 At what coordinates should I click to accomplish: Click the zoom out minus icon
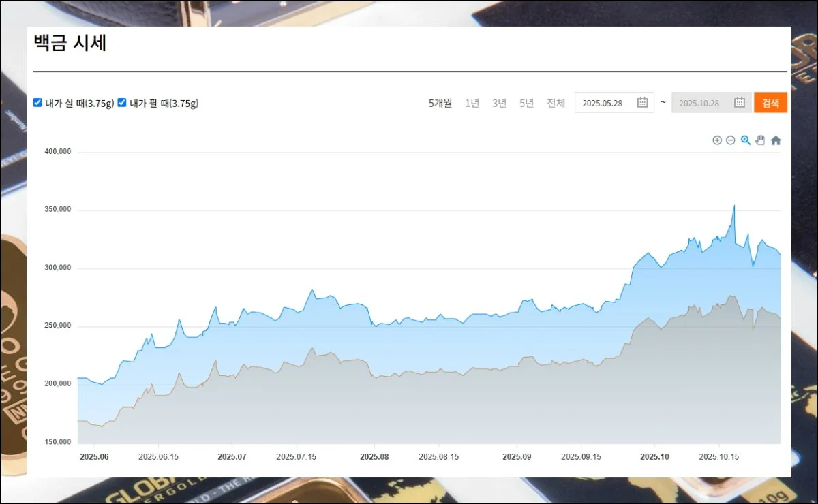(x=730, y=140)
